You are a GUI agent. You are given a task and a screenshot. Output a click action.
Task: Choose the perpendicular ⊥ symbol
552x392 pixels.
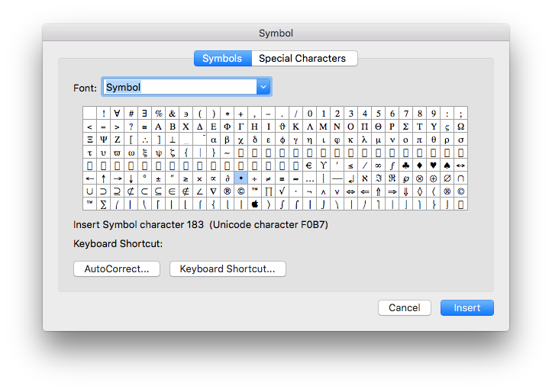[172, 140]
